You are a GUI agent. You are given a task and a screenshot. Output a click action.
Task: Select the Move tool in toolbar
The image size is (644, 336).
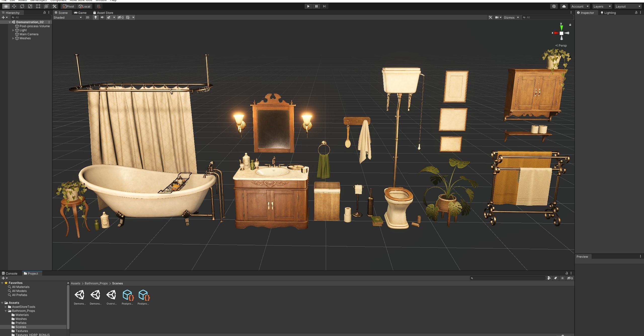pyautogui.click(x=14, y=6)
